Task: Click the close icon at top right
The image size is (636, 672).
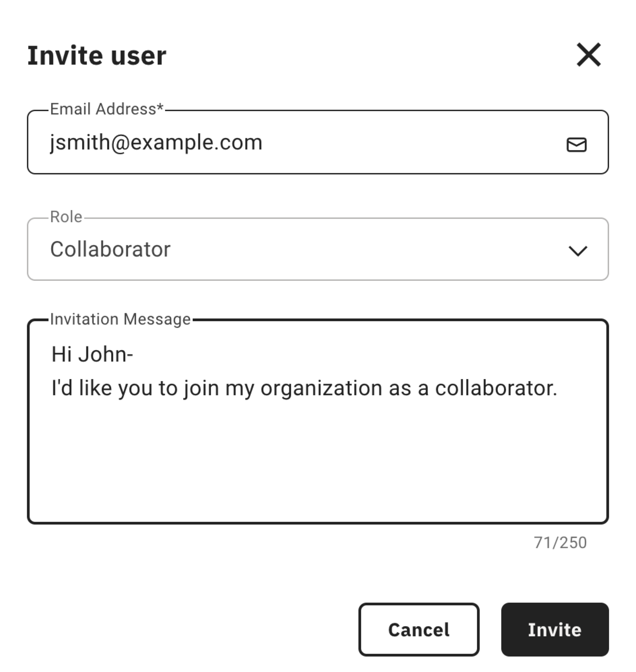Action: (x=589, y=54)
